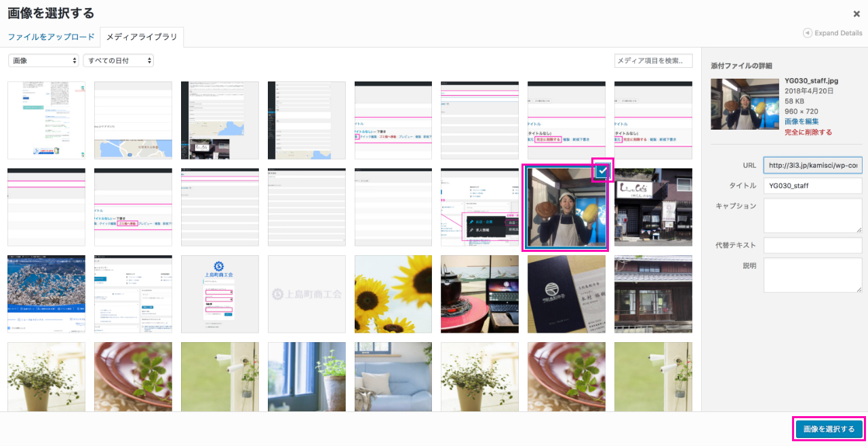Viewport: 868px width, 446px height.
Task: Select the sunflower photo thumbnail
Action: (x=393, y=294)
